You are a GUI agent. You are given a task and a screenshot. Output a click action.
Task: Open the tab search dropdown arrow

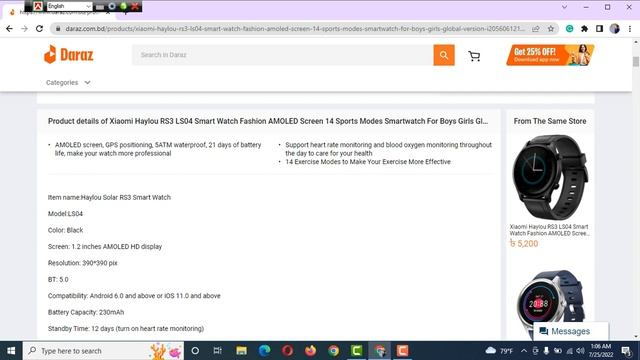pyautogui.click(x=564, y=7)
